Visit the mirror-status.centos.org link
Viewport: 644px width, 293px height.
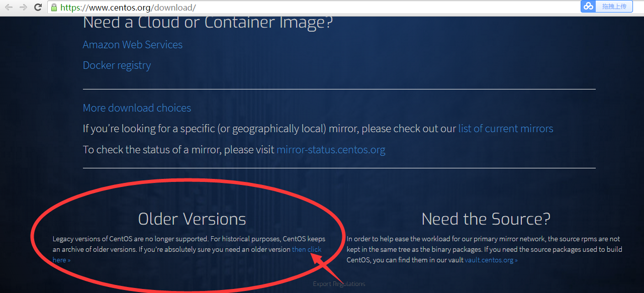pos(331,150)
